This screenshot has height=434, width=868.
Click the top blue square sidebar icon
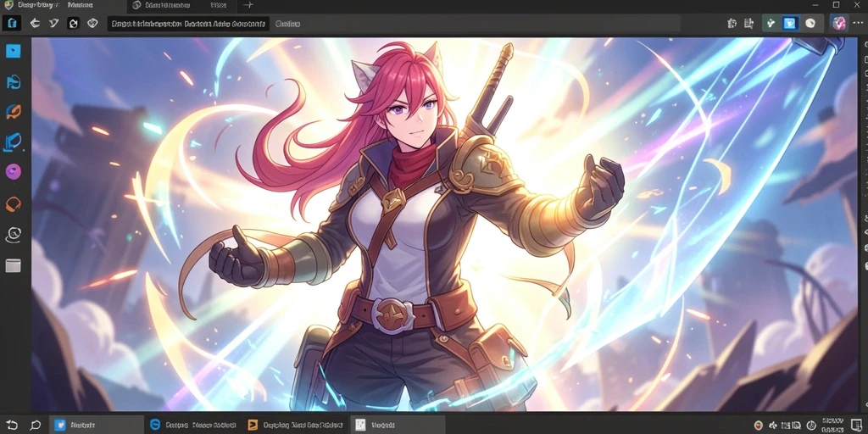14,51
